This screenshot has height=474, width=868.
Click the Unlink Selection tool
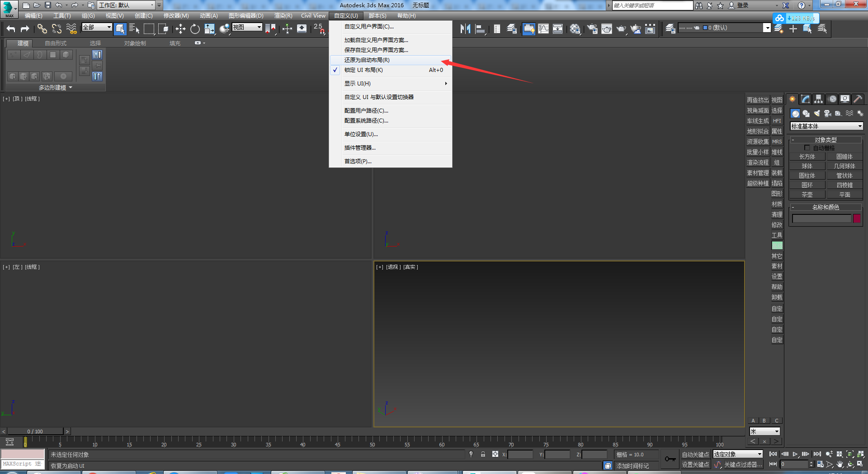[x=57, y=29]
